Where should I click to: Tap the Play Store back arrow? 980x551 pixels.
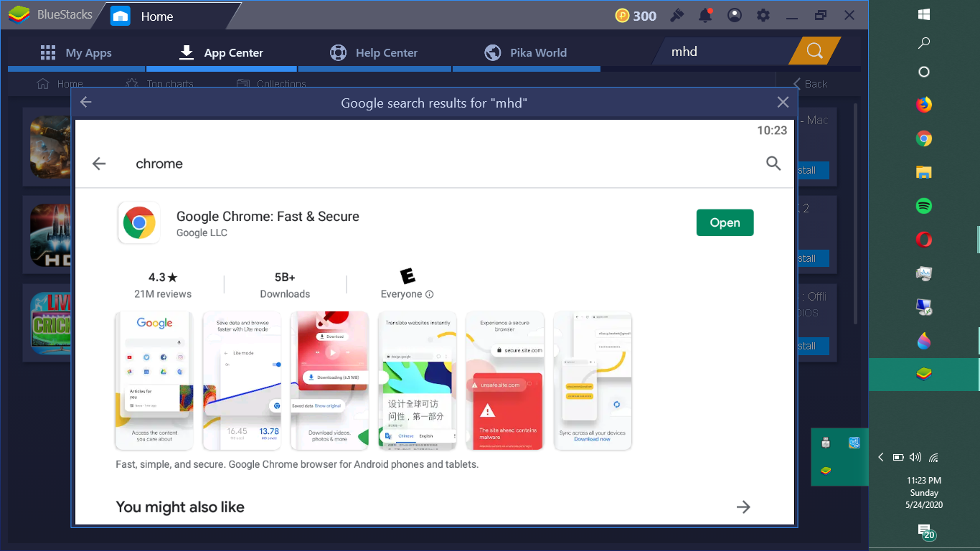[x=99, y=164]
